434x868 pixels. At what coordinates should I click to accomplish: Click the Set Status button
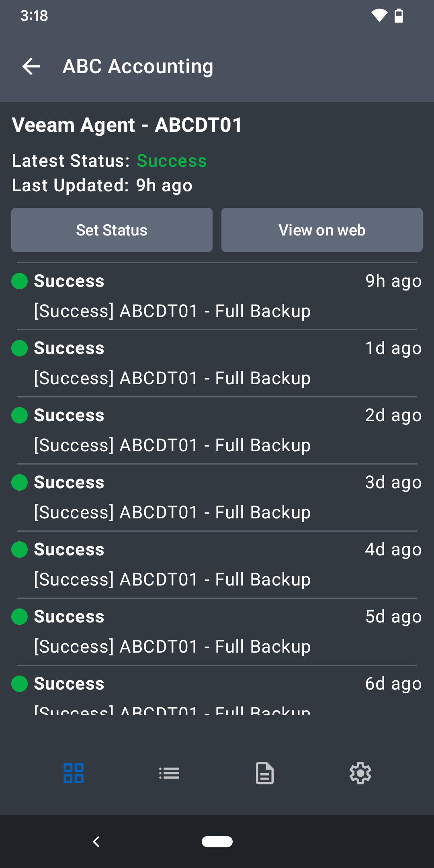pos(112,230)
